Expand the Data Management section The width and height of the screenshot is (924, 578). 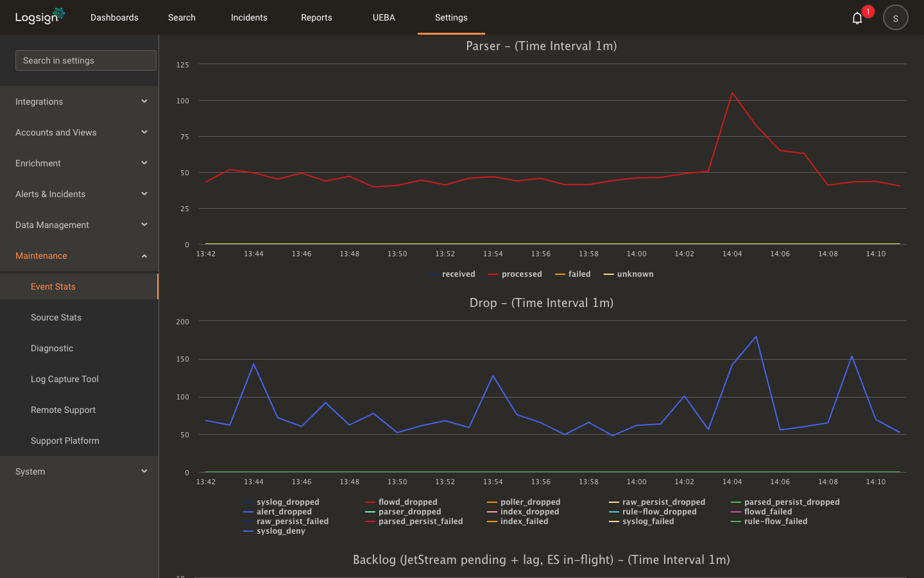(80, 225)
